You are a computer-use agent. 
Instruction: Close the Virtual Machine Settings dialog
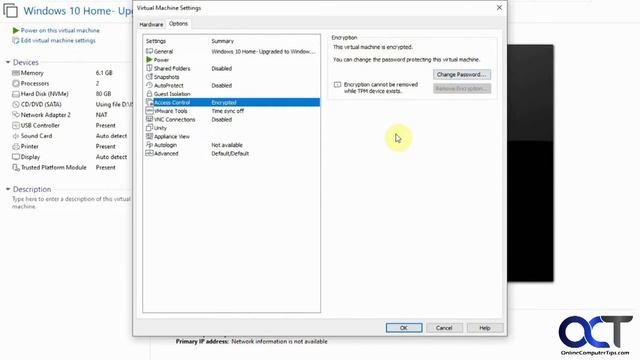(499, 8)
